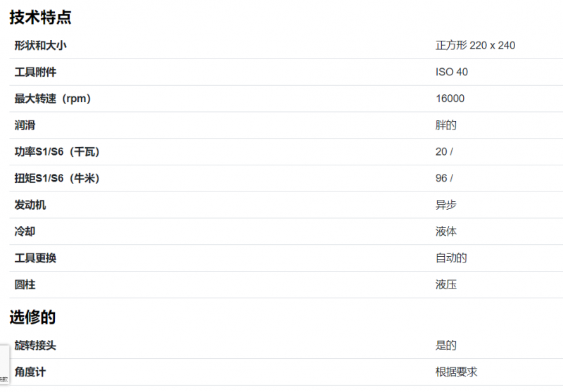Image resolution: width=563 pixels, height=392 pixels.
Task: Click the 液压 cylinder value
Action: pos(445,284)
